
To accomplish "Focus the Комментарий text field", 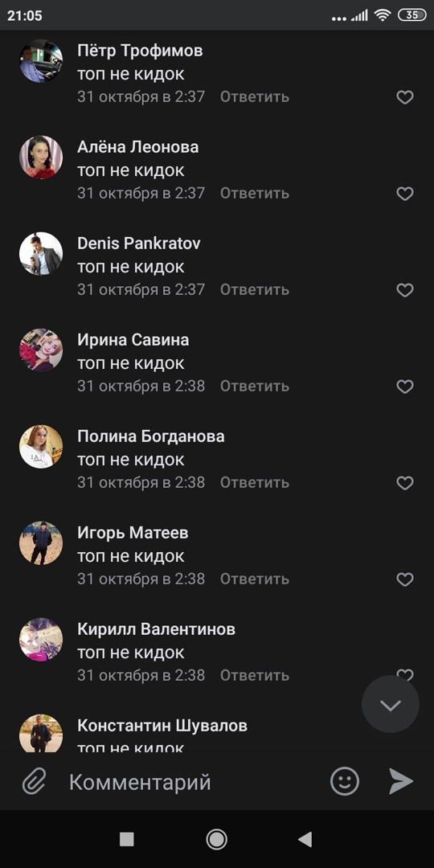I will pyautogui.click(x=194, y=782).
